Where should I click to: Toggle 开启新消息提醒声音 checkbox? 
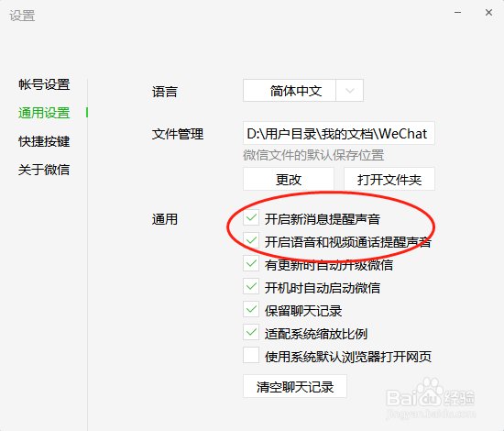[x=251, y=218]
